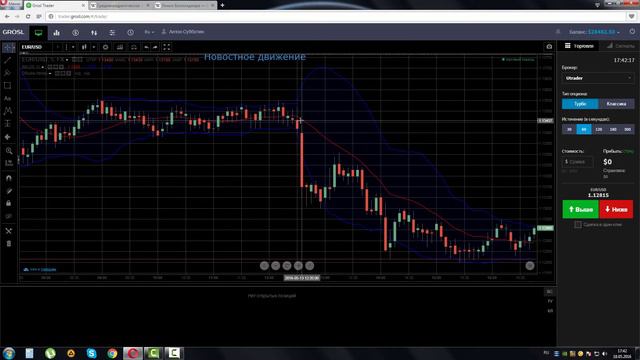640x360 pixels.
Task: Open the Ru language dropdown
Action: click(x=149, y=32)
